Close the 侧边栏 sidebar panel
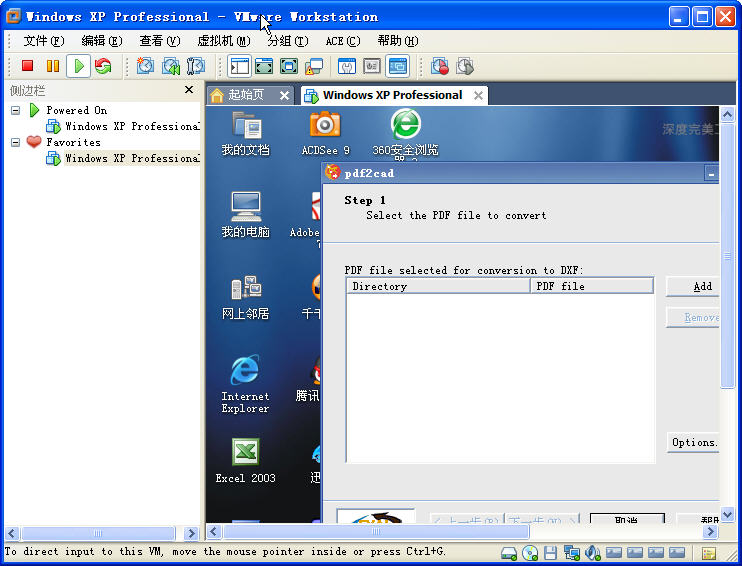Image resolution: width=742 pixels, height=566 pixels. (x=189, y=90)
